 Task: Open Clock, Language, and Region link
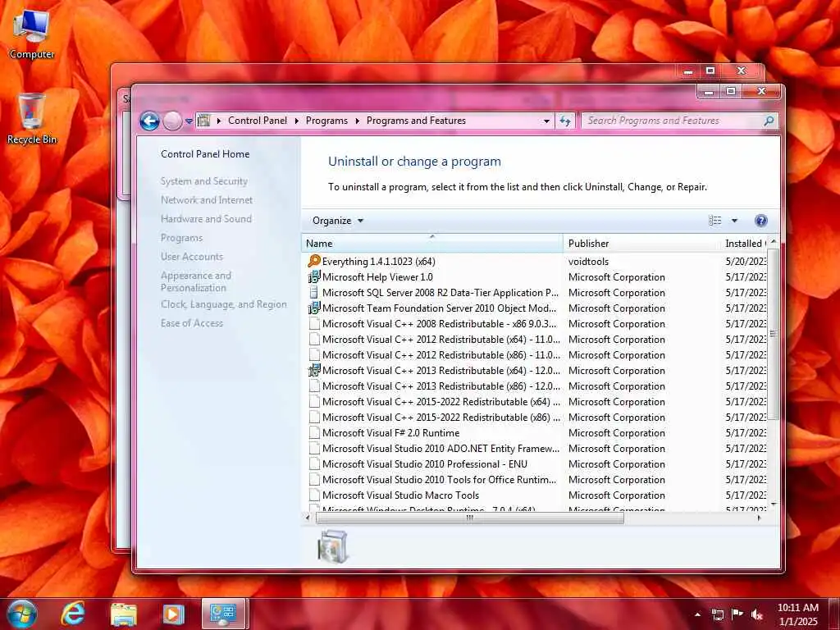click(224, 304)
